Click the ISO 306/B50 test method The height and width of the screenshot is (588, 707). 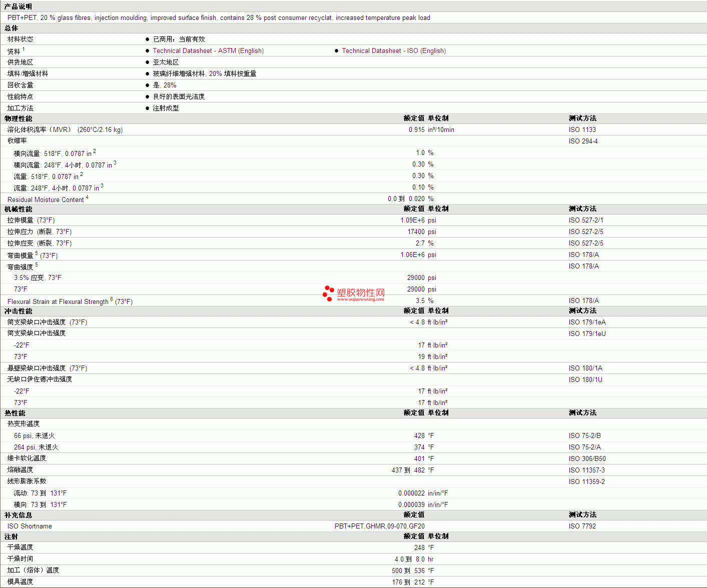point(587,458)
